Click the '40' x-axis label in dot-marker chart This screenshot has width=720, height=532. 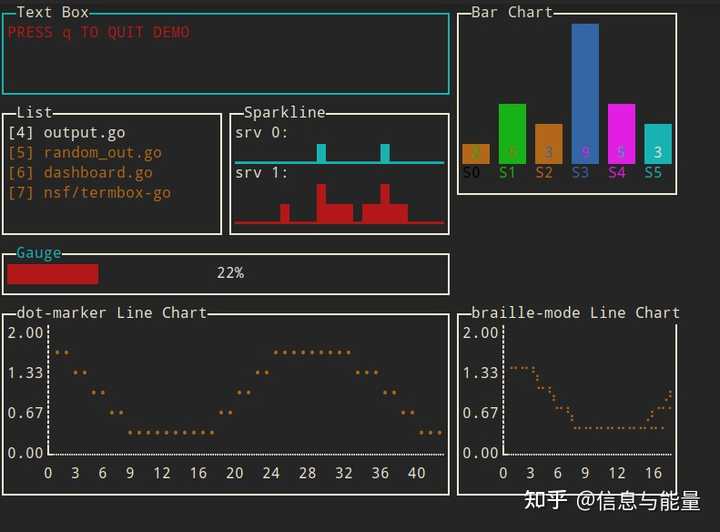coord(416,473)
